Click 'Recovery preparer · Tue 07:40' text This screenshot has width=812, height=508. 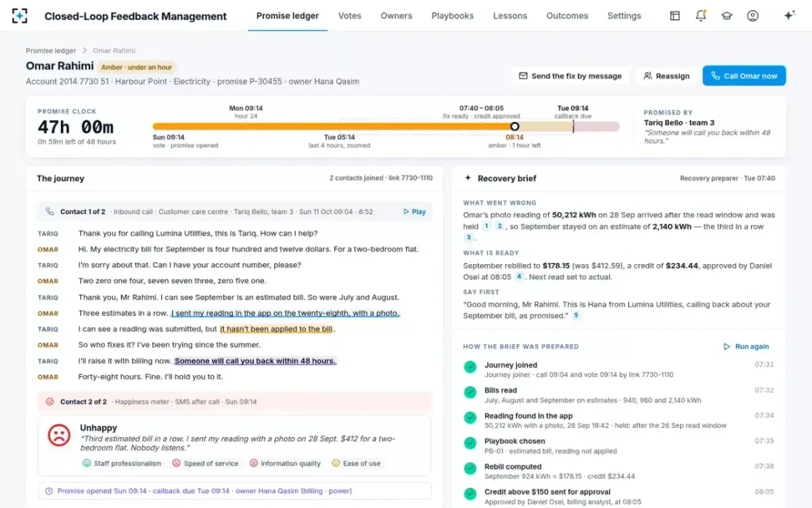pos(727,178)
